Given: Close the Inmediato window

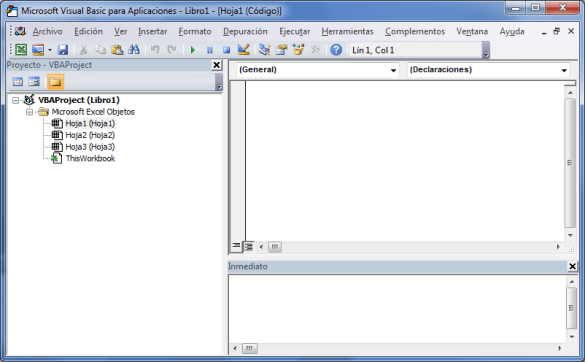Looking at the screenshot, I should [x=572, y=266].
